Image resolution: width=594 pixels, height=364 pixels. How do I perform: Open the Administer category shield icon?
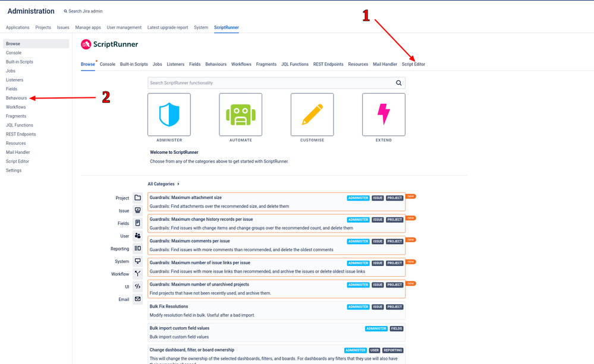tap(169, 115)
